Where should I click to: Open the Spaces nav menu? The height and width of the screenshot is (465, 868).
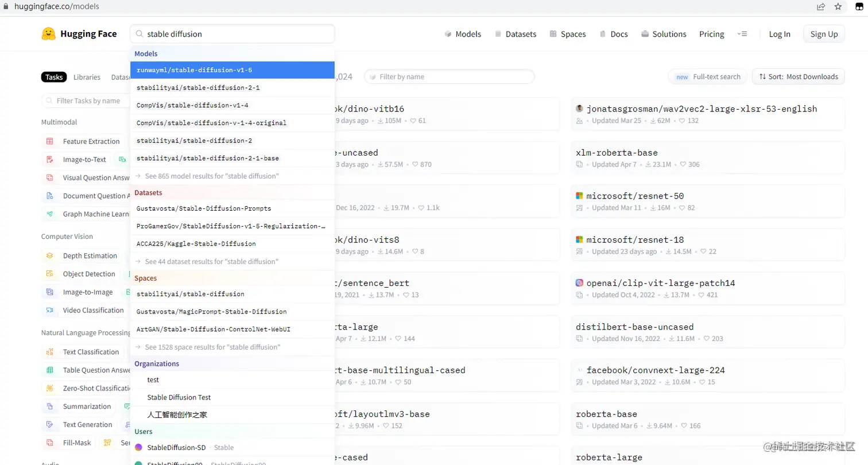[x=567, y=34]
